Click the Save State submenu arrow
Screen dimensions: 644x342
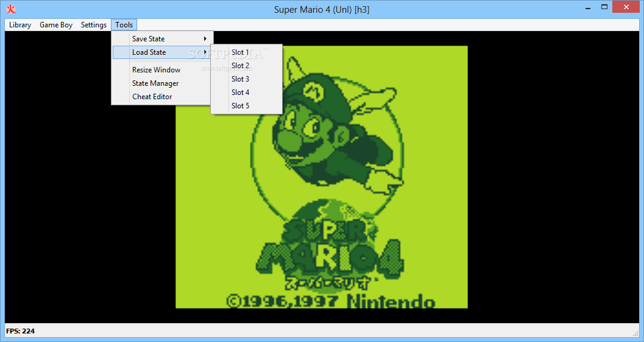pos(205,39)
